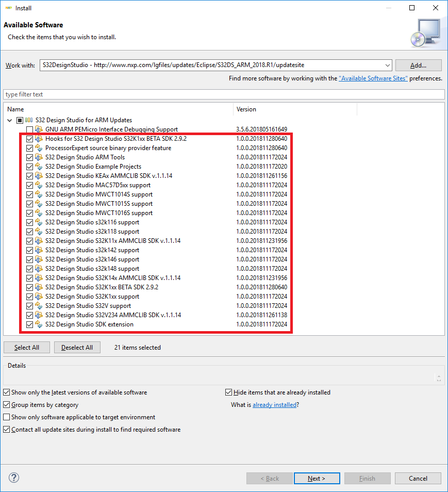
Task: Click the icon for S32 Design Studio Example Projects
Action: [39, 166]
